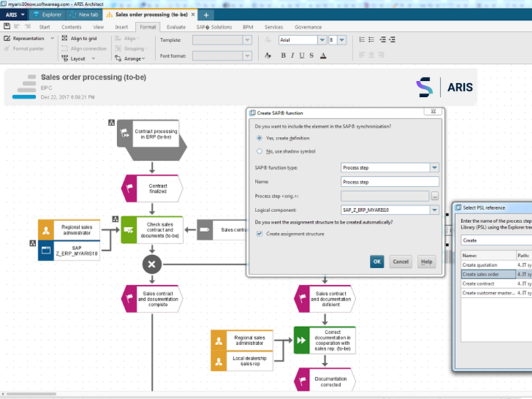Open the Governance ribbon tab
The width and height of the screenshot is (532, 399).
(308, 27)
